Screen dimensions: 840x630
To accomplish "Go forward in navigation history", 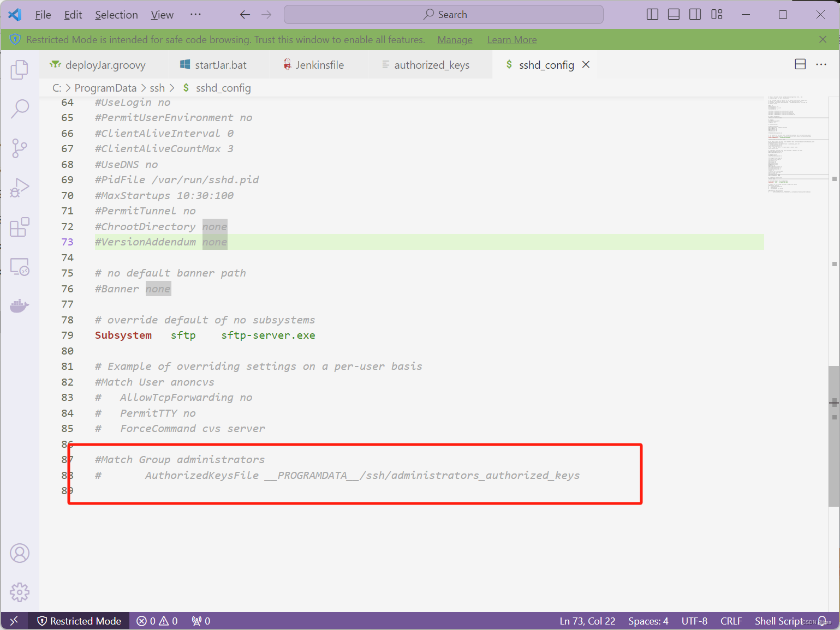I will point(266,15).
